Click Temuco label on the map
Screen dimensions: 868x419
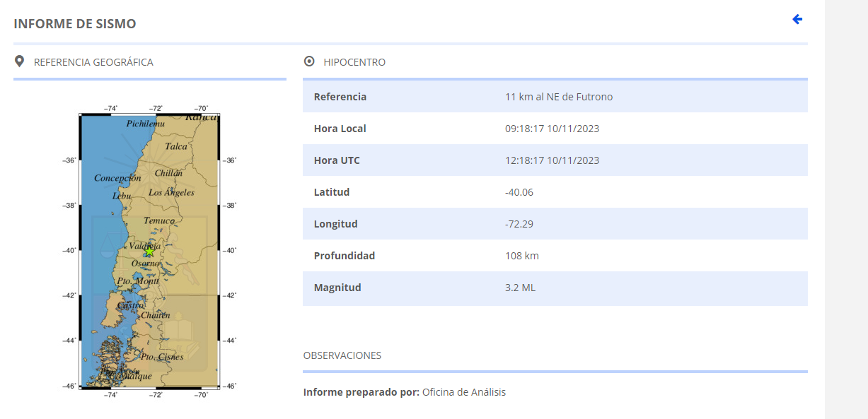[158, 220]
